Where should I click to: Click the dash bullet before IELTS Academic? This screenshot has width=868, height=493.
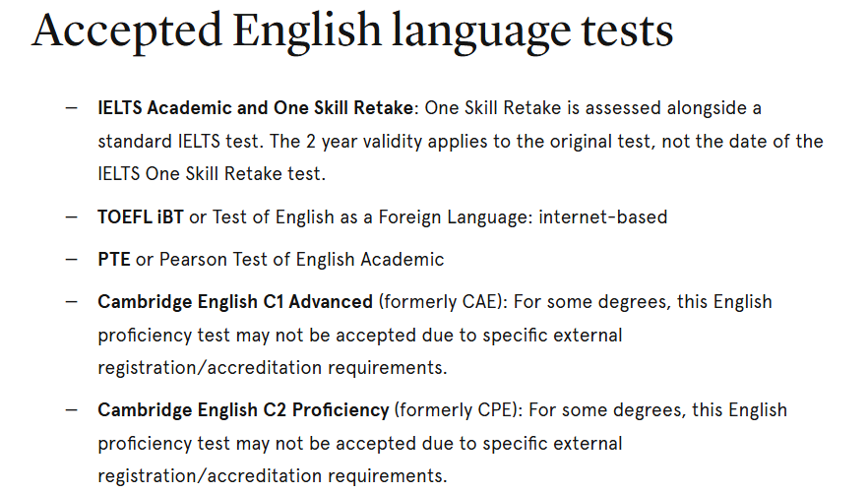coord(72,107)
